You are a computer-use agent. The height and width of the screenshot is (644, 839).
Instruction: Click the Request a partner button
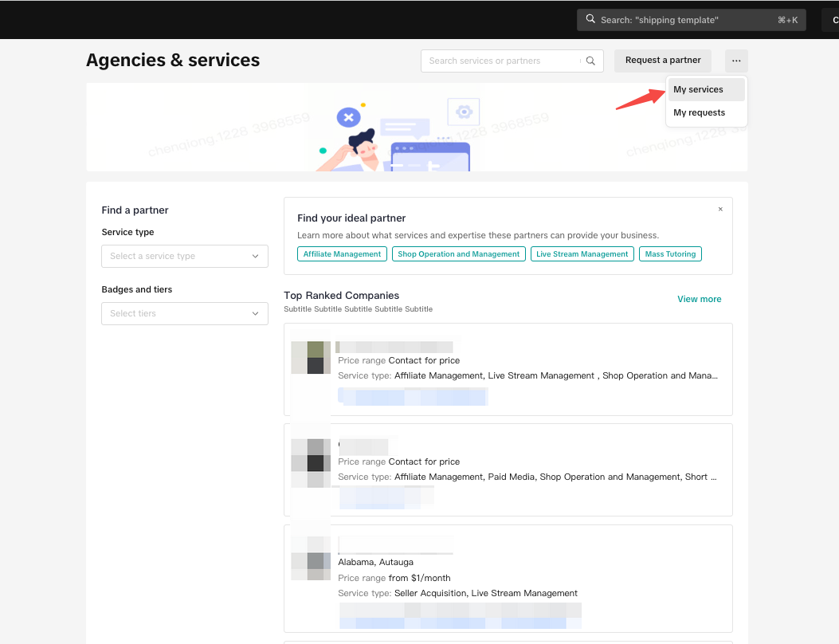pyautogui.click(x=663, y=61)
